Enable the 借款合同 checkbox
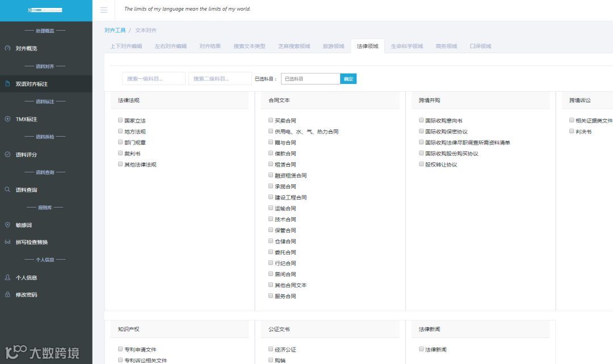 point(271,153)
